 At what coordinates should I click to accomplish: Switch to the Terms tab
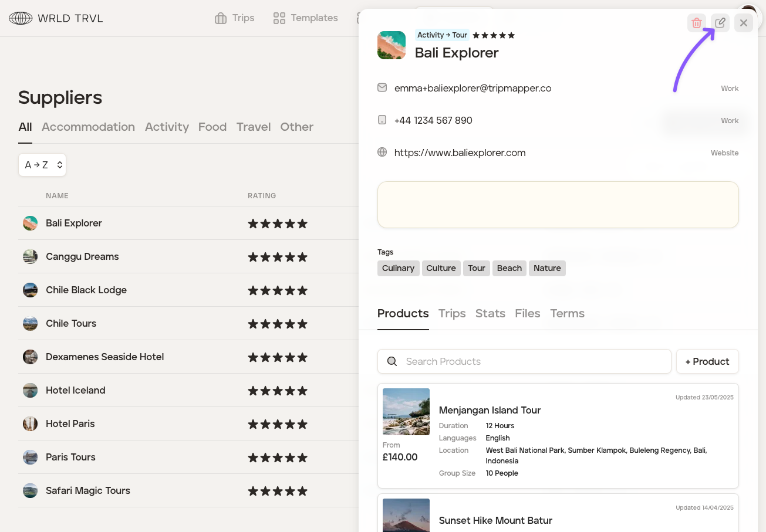(x=567, y=313)
